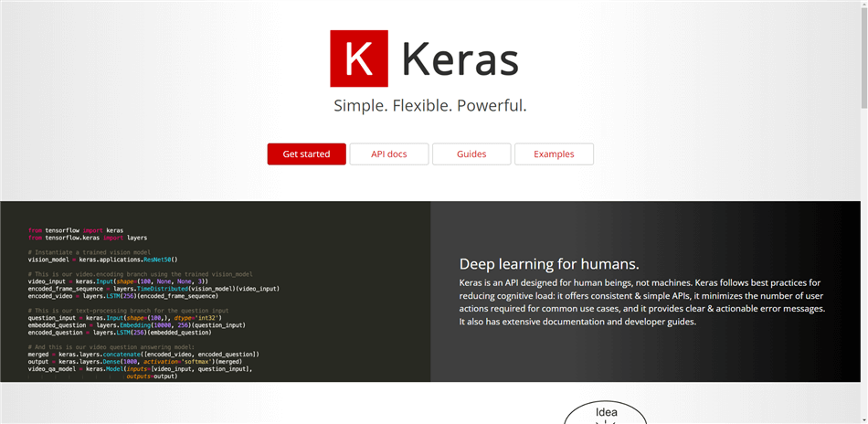The height and width of the screenshot is (424, 868).
Task: Click the line 'from tensorflow.keras import layers'
Action: pyautogui.click(x=88, y=238)
